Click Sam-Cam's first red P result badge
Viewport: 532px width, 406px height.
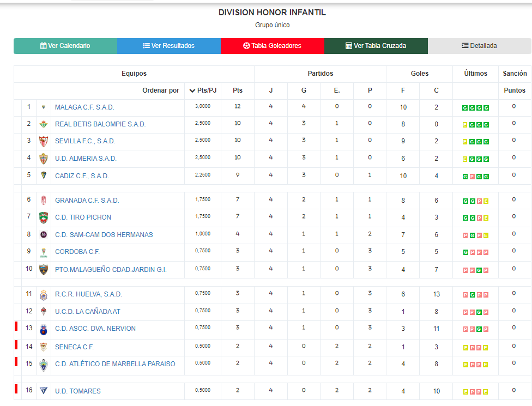(x=465, y=235)
